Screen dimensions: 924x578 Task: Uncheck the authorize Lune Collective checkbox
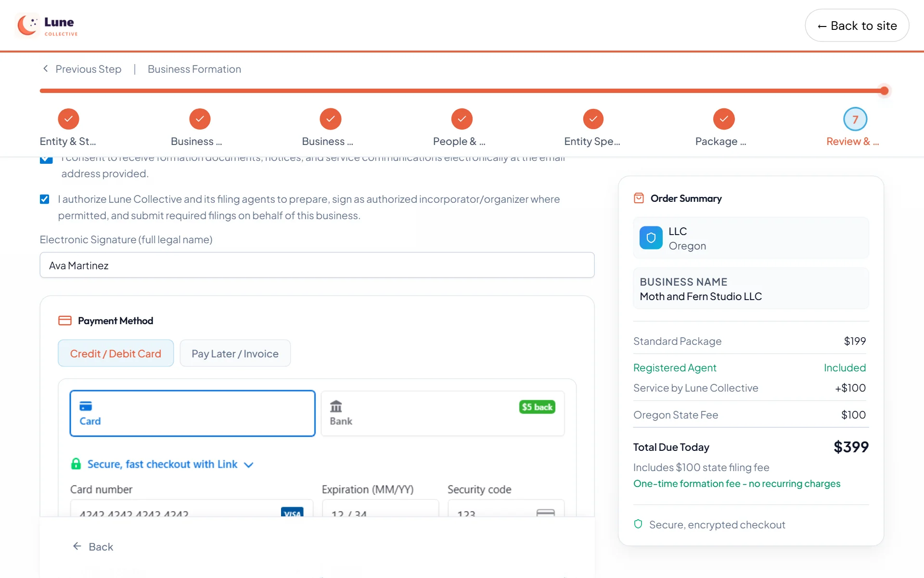click(x=44, y=199)
